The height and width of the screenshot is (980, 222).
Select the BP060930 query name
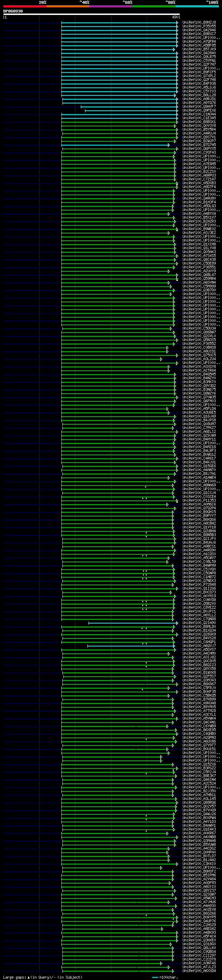coord(13,11)
